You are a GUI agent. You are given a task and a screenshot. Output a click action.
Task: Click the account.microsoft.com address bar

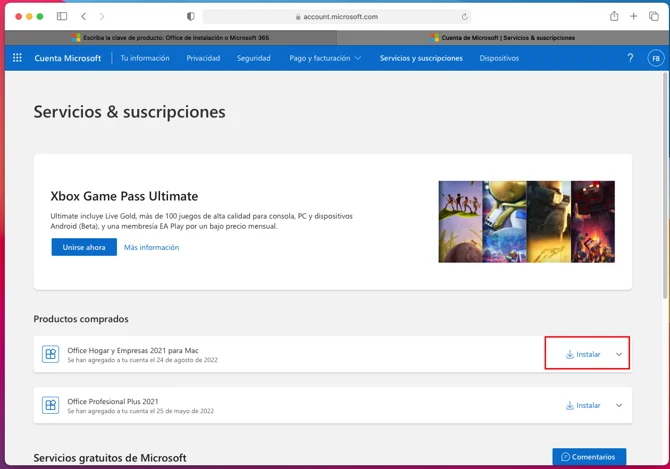click(336, 17)
